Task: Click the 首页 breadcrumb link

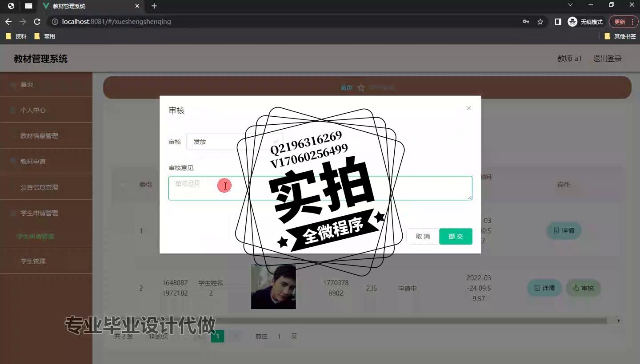Action: click(346, 88)
